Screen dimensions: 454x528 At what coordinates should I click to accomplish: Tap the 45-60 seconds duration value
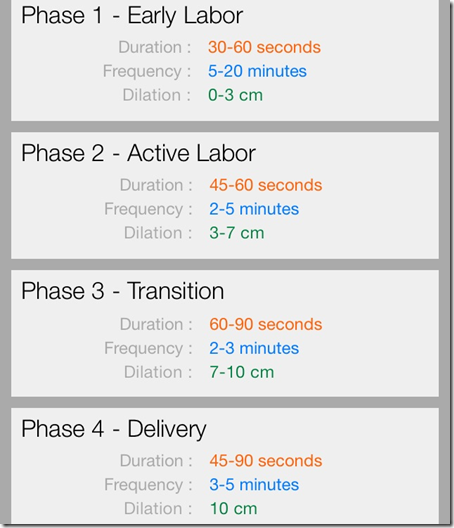click(x=266, y=185)
